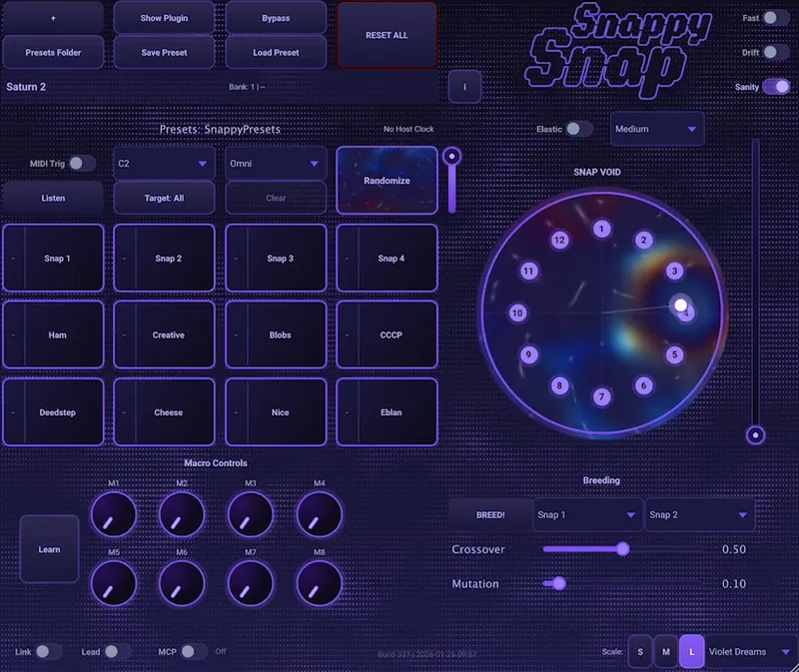Viewport: 799px width, 672px height.
Task: Switch scale size to M
Action: (665, 651)
